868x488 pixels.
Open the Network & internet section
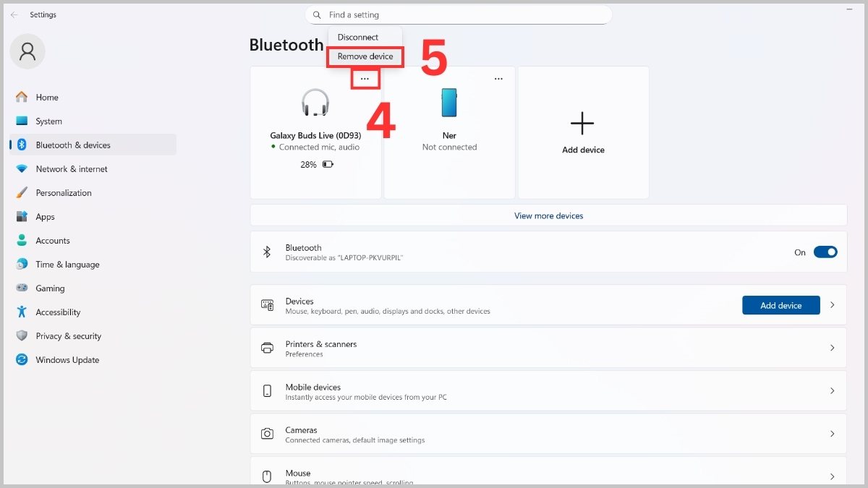point(93,168)
